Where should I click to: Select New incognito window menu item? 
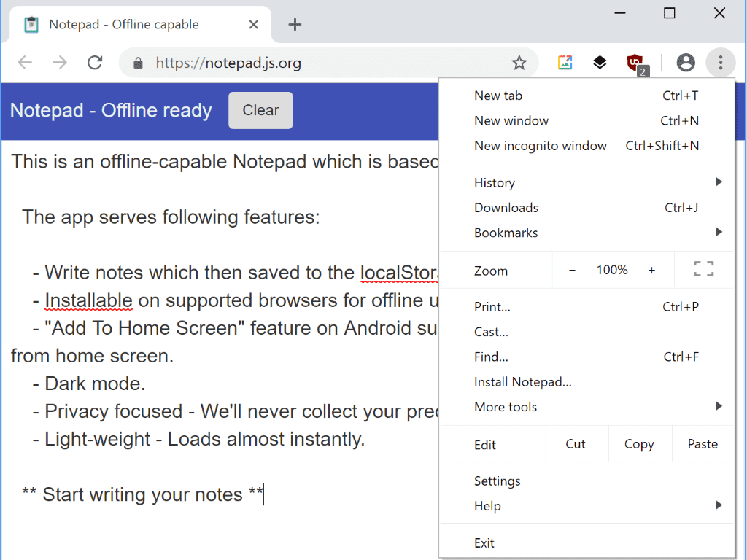click(x=587, y=146)
